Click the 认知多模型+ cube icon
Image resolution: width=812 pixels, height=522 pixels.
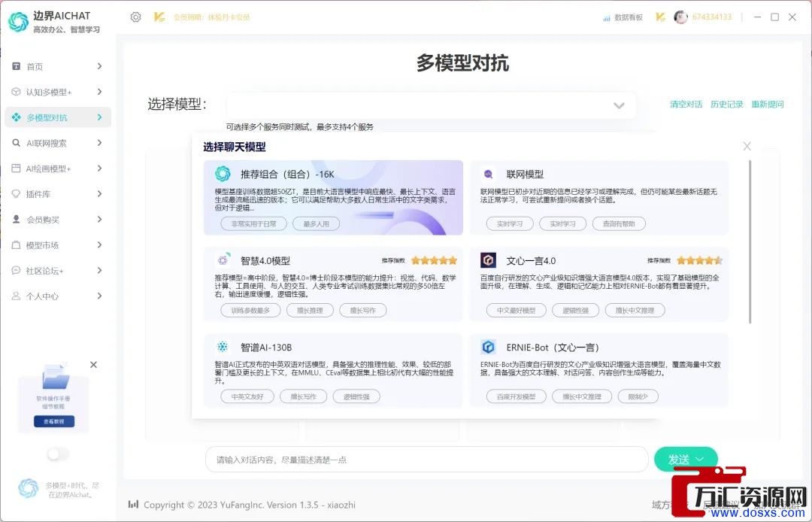(16, 92)
